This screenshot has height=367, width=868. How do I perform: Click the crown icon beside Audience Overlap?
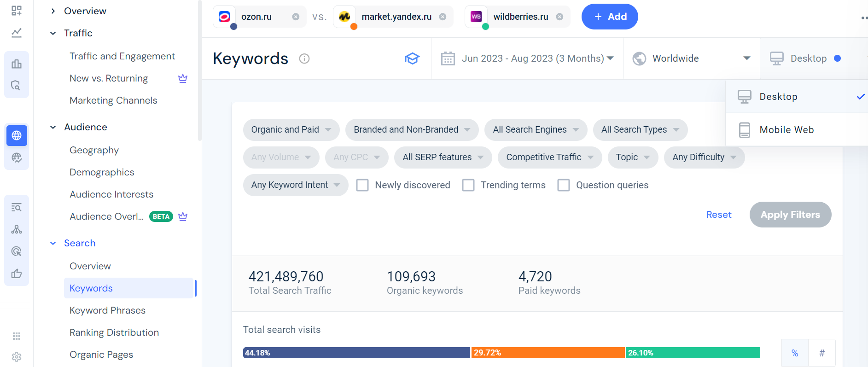(x=183, y=216)
